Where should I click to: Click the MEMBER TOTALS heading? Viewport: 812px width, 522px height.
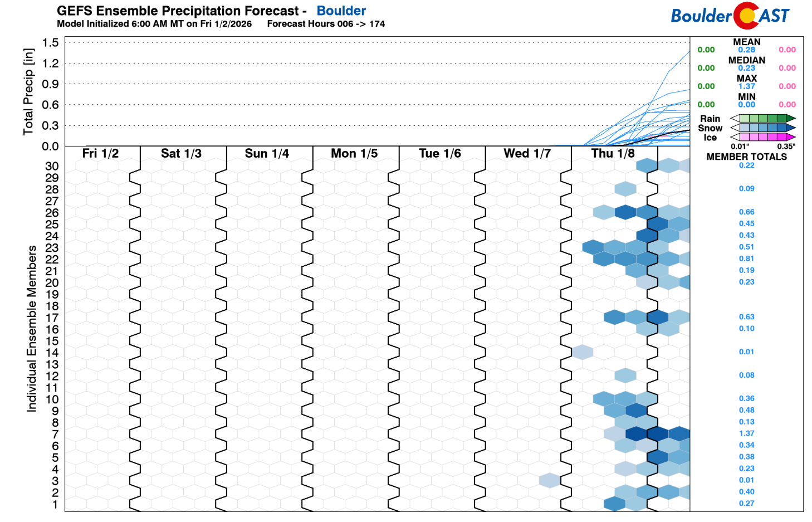(x=746, y=157)
